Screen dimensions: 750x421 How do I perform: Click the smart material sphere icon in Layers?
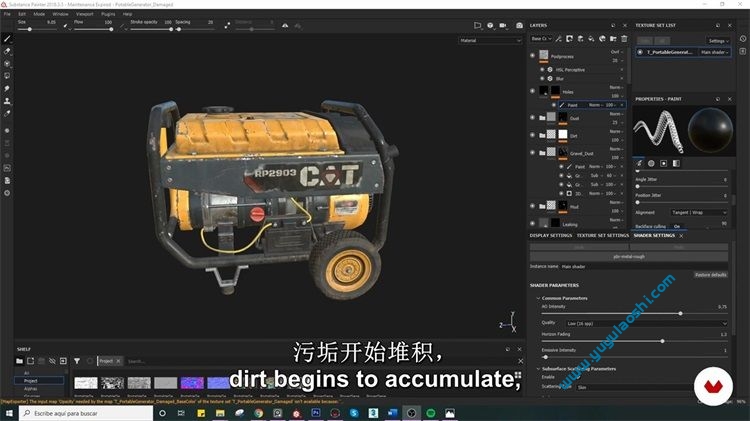pos(602,39)
